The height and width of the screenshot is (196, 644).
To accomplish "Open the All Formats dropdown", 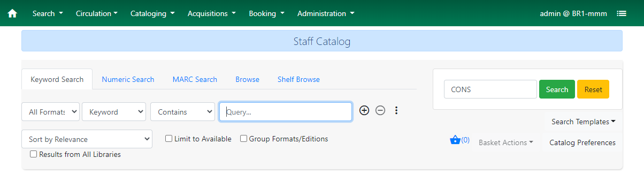I will [50, 112].
